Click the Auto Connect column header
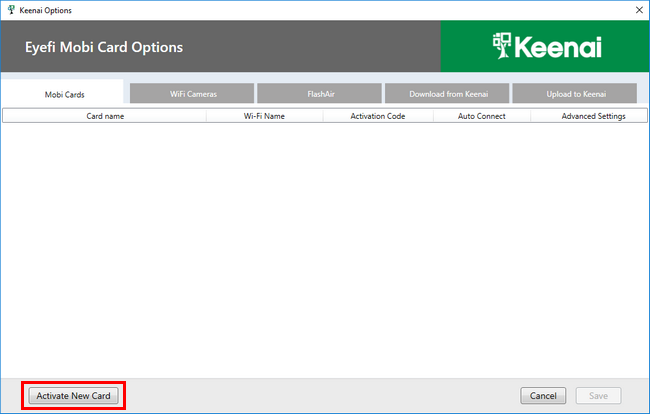Viewport: 650px width, 414px height. pyautogui.click(x=482, y=116)
